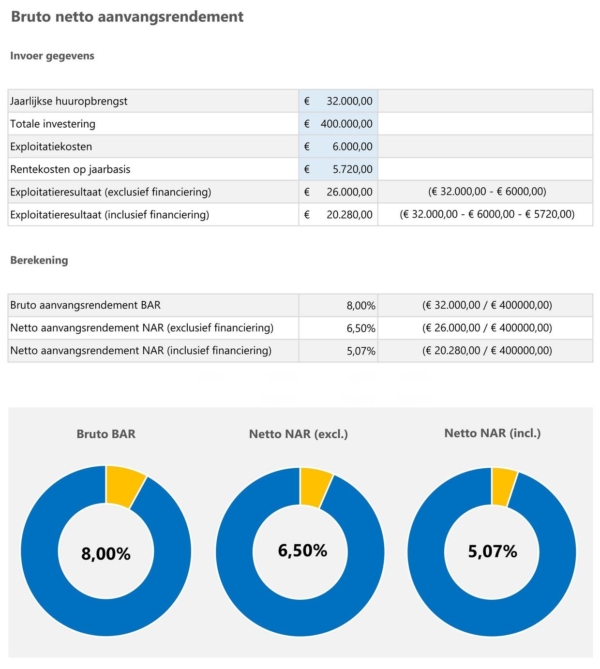Click the Berekening section heading
600x669 pixels.
click(x=38, y=260)
